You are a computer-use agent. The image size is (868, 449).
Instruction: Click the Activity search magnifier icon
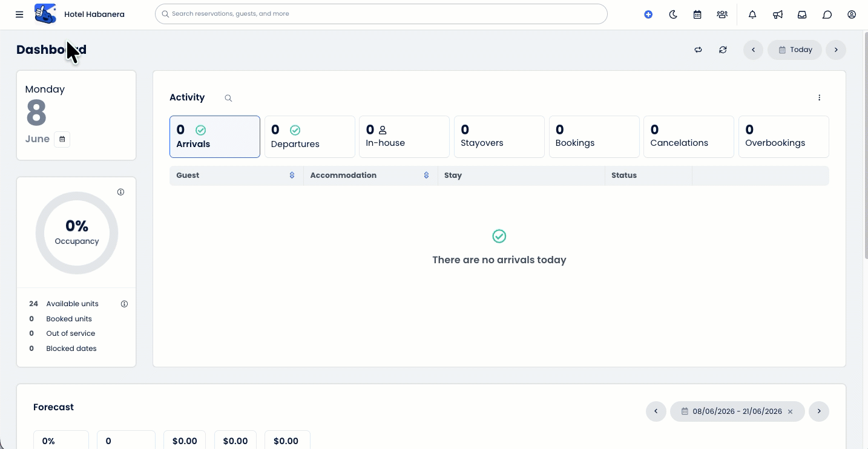pos(228,98)
